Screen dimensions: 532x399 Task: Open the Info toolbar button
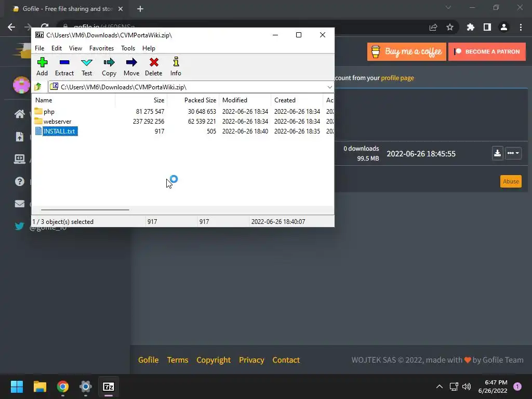tap(176, 67)
